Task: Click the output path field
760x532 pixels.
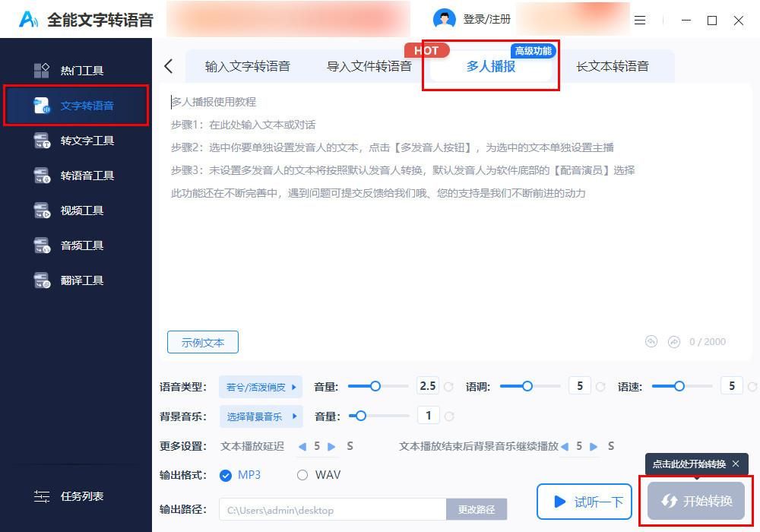Action: pos(333,510)
